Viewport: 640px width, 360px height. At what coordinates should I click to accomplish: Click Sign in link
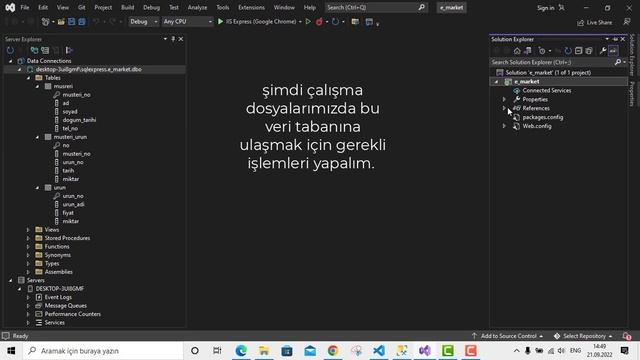coord(545,8)
